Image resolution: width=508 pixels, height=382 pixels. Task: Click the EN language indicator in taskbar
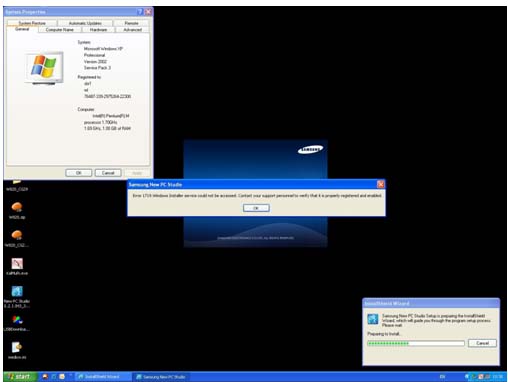point(442,377)
